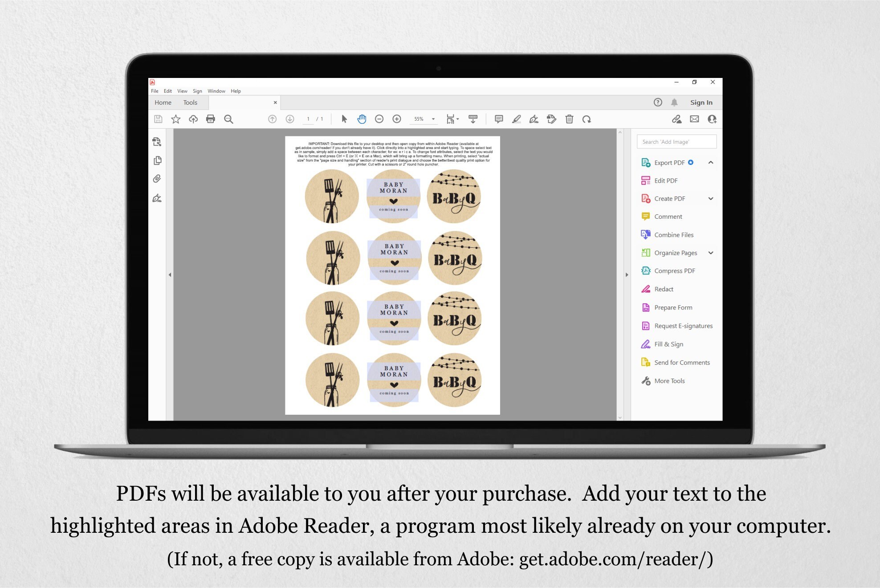Collapse the Export PDF section chevron
The width and height of the screenshot is (880, 588).
pyautogui.click(x=711, y=163)
